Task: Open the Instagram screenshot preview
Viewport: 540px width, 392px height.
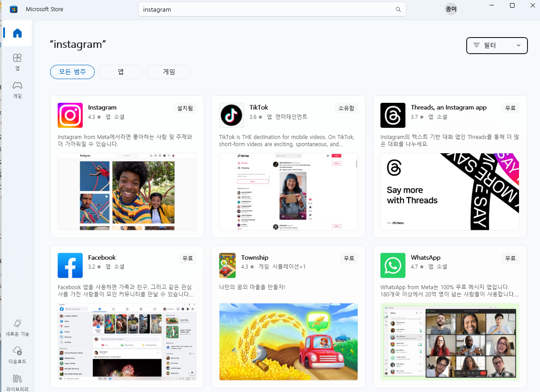Action: click(127, 192)
